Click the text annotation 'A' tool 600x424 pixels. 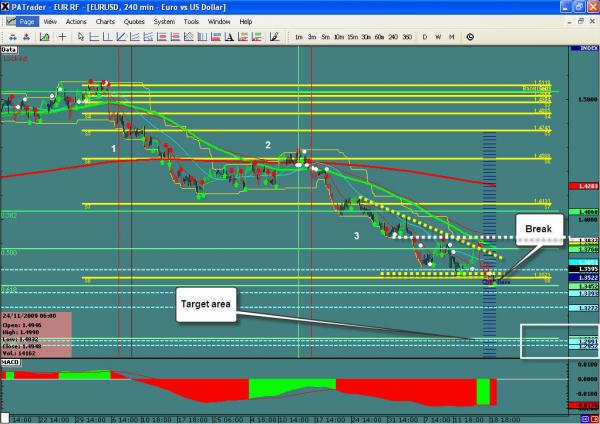[x=229, y=36]
